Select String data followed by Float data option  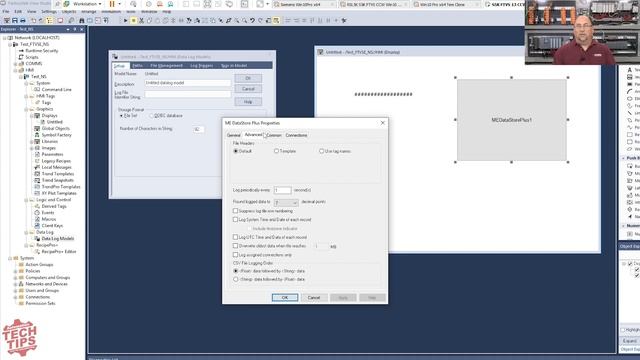[236, 280]
